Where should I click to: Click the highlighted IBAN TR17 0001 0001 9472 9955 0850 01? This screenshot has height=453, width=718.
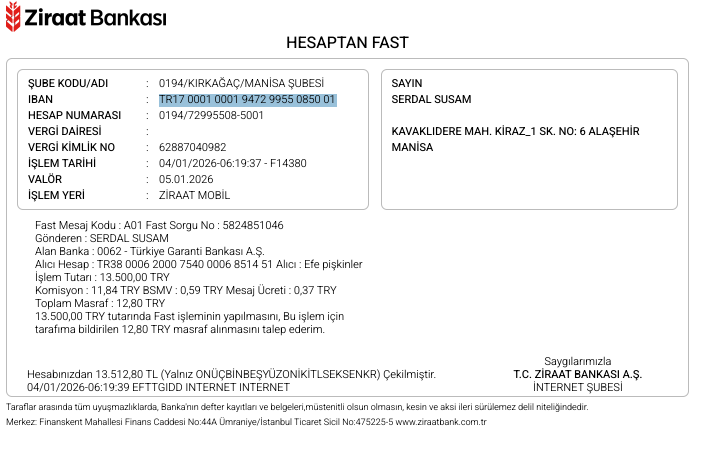point(248,99)
